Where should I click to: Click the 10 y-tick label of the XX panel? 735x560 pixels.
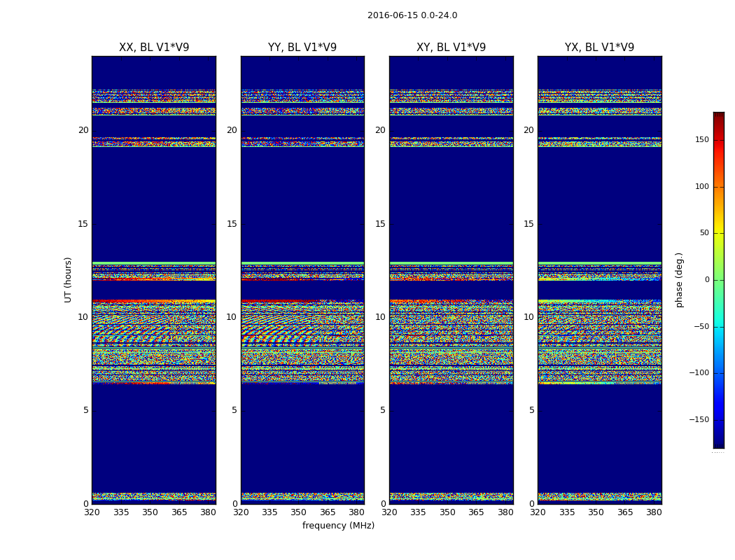coord(83,317)
